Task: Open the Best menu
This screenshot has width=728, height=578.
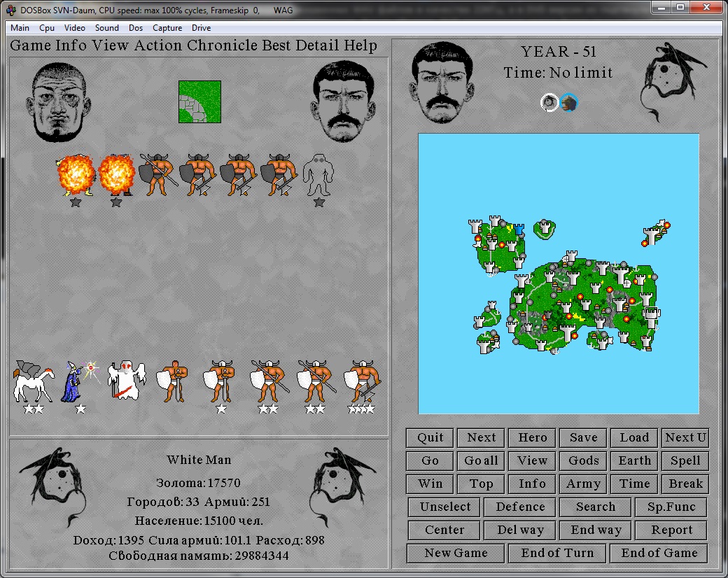Action: (x=276, y=45)
